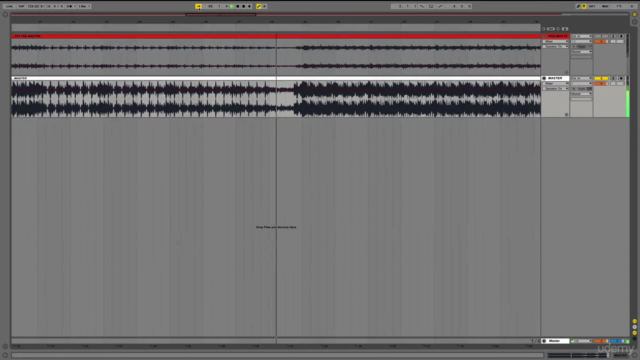
Task: Click the TAP tempo button
Action: click(21, 7)
